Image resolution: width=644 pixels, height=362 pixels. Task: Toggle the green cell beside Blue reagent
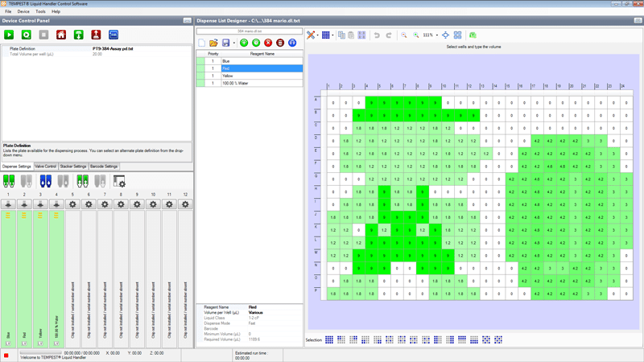200,61
